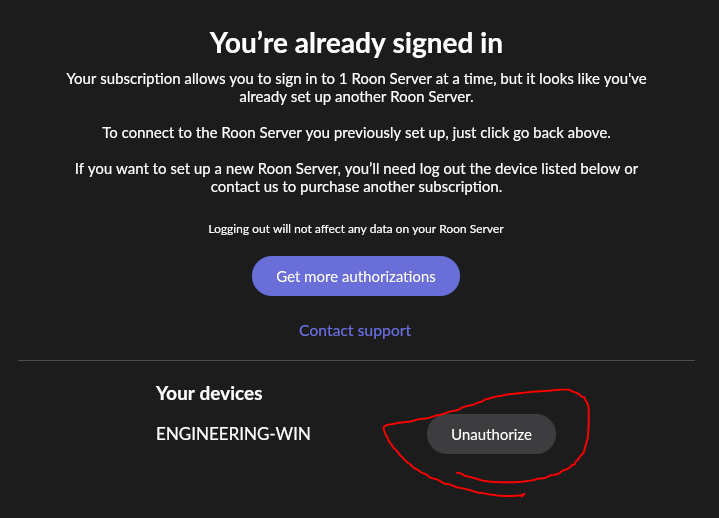719x518 pixels.
Task: Click the phrase contact us to purchase
Action: [285, 187]
